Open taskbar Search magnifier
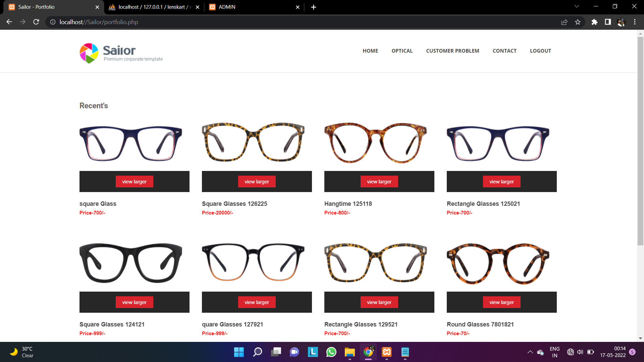 pyautogui.click(x=258, y=352)
